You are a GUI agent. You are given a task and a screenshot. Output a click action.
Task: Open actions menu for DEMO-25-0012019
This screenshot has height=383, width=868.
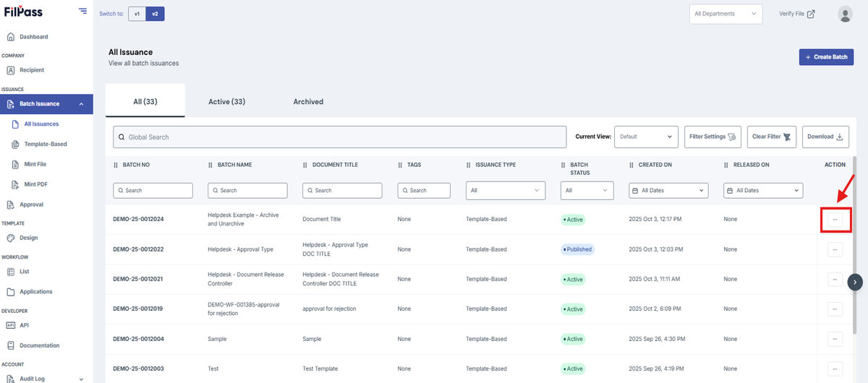835,309
